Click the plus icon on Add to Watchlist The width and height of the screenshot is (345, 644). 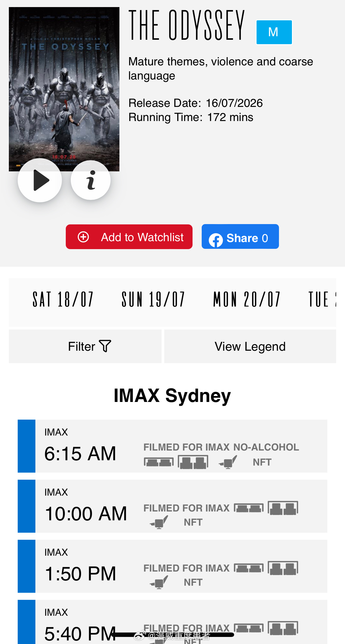(x=83, y=237)
